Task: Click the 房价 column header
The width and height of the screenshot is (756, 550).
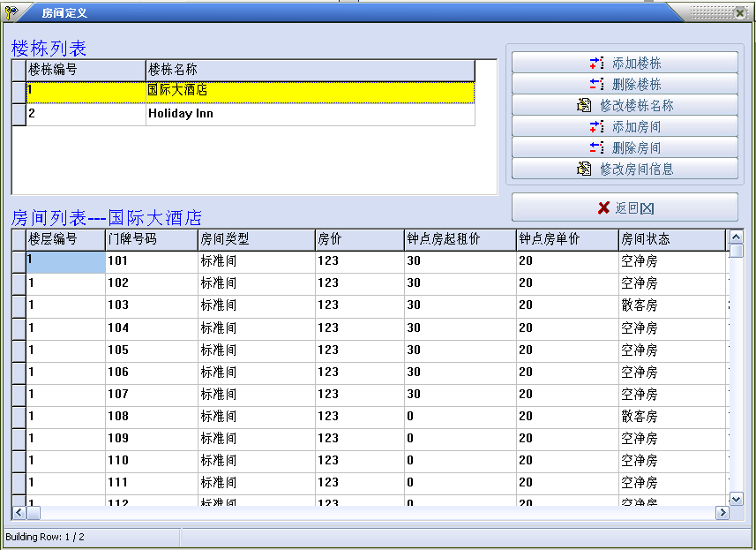Action: click(358, 239)
